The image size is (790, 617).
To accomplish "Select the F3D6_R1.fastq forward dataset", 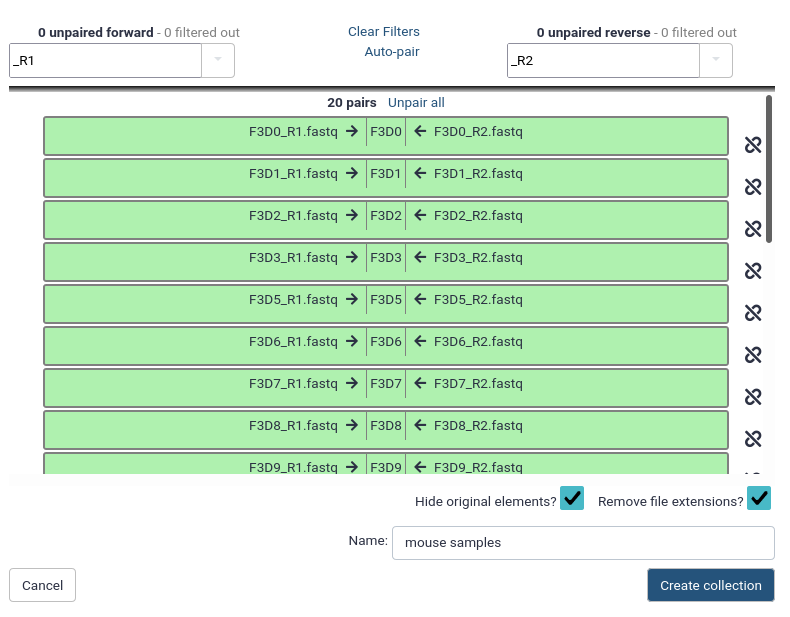I will click(293, 341).
